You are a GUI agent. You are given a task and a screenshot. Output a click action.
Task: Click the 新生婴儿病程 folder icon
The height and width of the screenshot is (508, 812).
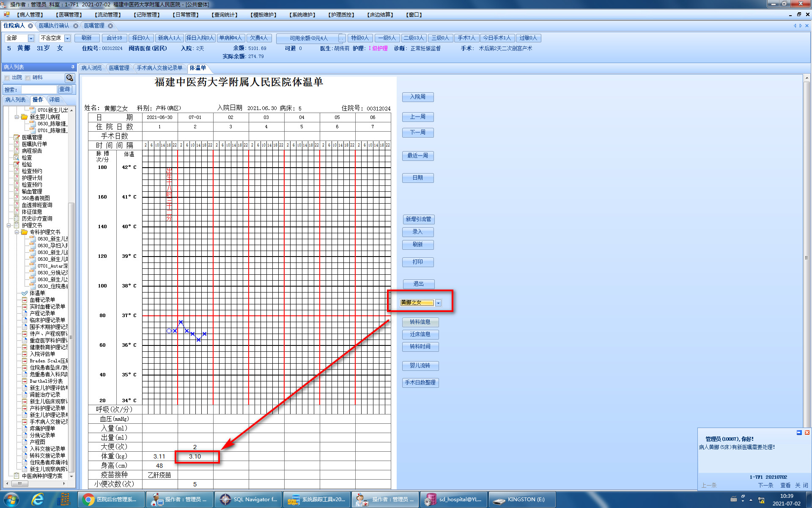pyautogui.click(x=25, y=117)
